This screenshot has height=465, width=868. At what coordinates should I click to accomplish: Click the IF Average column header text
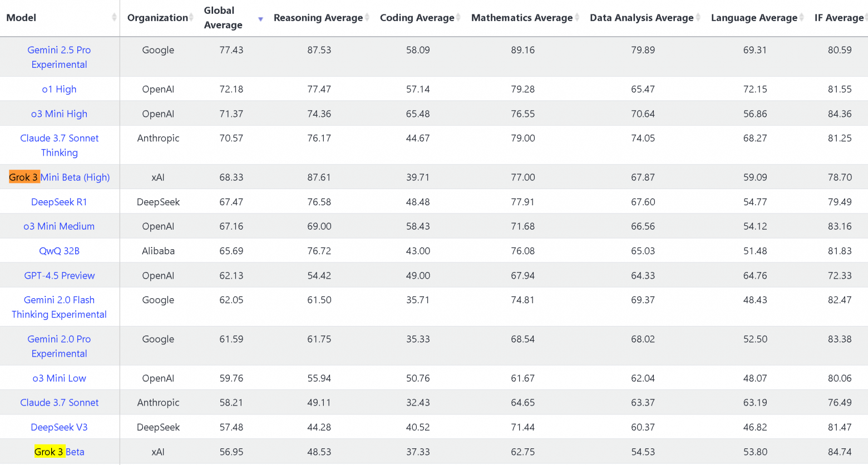tap(839, 18)
